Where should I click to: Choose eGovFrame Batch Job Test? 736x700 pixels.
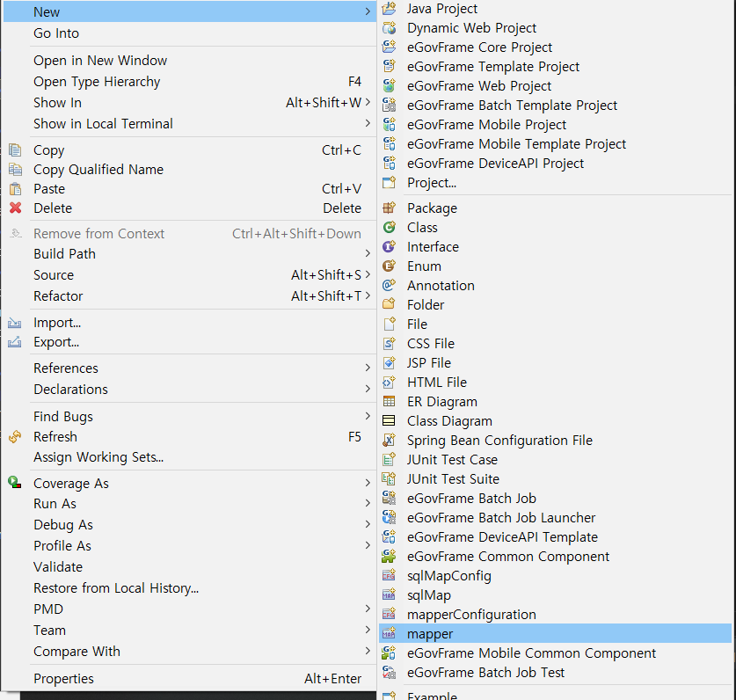(555, 673)
